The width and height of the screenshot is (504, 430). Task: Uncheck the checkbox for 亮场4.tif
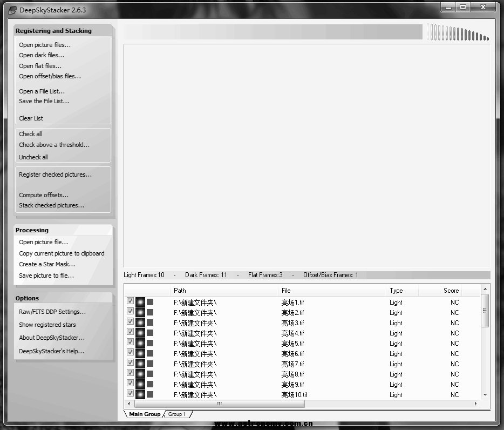(130, 332)
